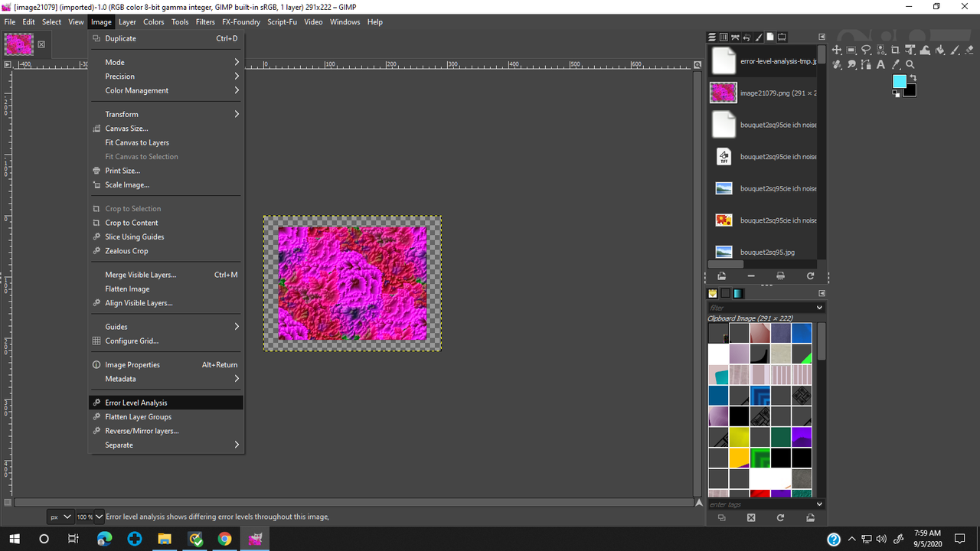Open the enter tags dropdown arrow
Viewport: 980px width, 551px height.
coord(819,504)
